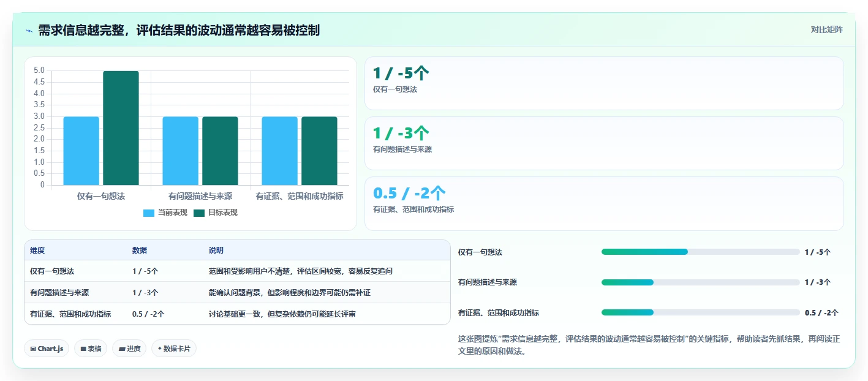Click the Chart.js tag chip

point(47,349)
